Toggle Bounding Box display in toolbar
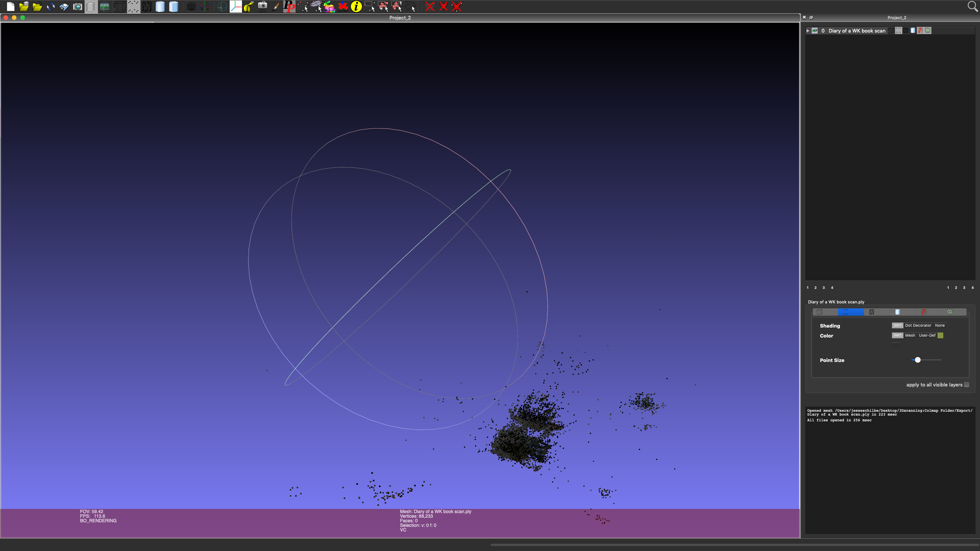This screenshot has width=980, height=551. point(120,7)
